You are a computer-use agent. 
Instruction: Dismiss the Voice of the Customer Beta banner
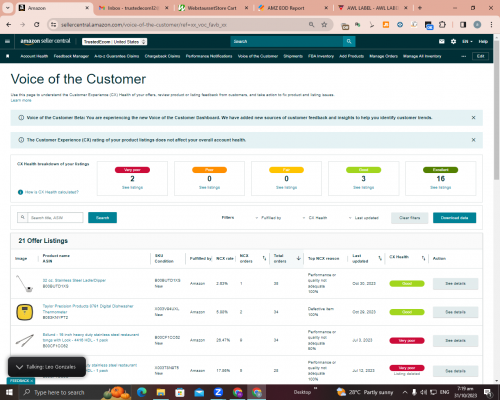[x=473, y=118]
